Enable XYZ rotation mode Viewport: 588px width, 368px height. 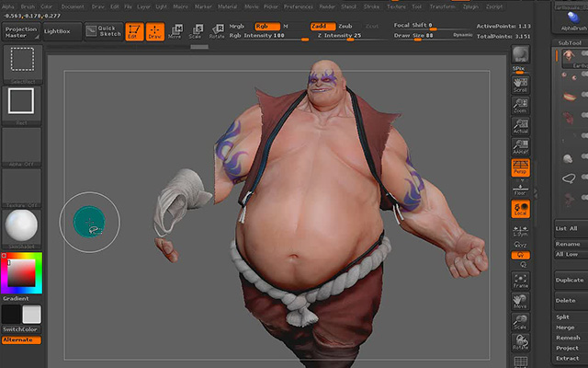(521, 245)
